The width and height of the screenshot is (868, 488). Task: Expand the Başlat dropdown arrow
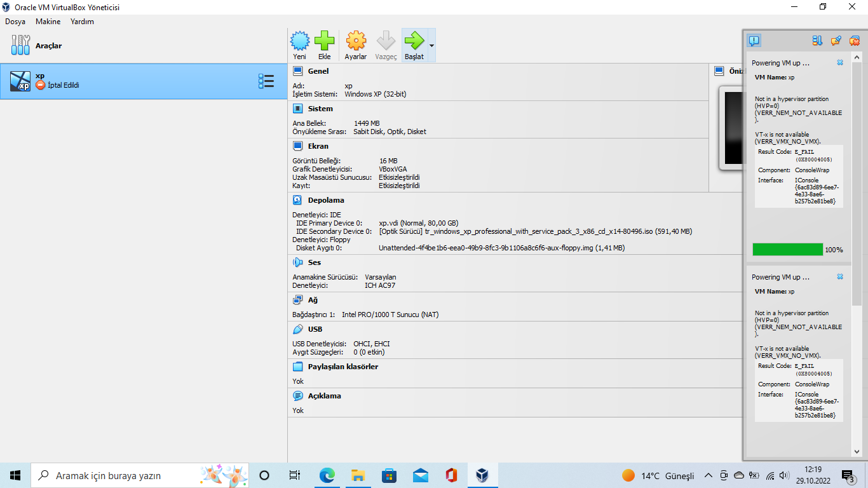431,45
